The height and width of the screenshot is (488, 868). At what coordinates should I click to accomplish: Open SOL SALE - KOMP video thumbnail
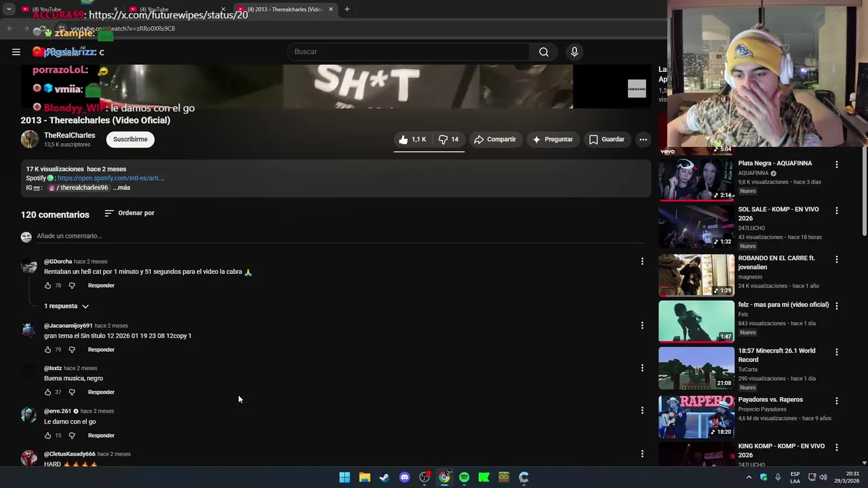pyautogui.click(x=696, y=226)
